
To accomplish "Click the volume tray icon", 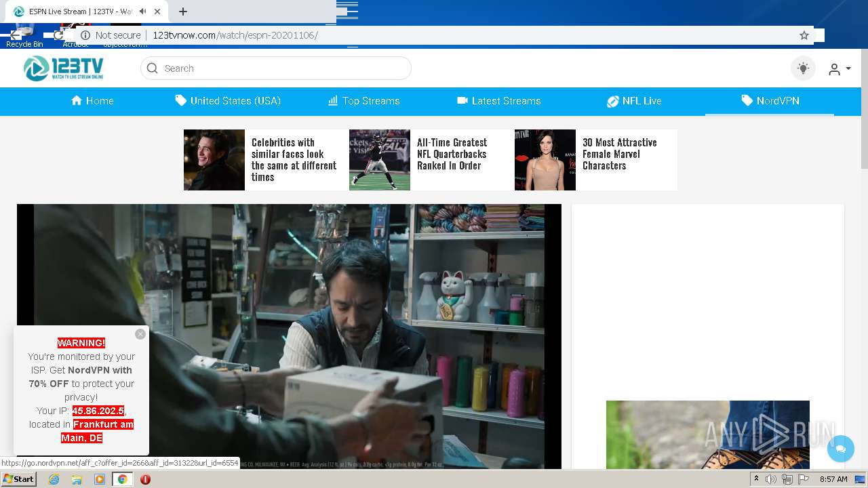I will pyautogui.click(x=771, y=479).
